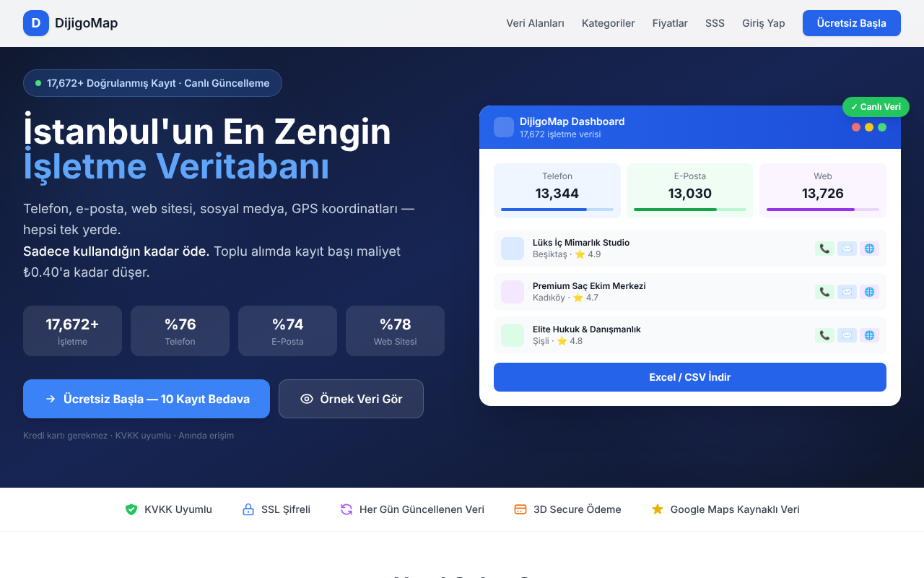
Task: Click the SSL Şifreli lock icon
Action: coord(248,509)
